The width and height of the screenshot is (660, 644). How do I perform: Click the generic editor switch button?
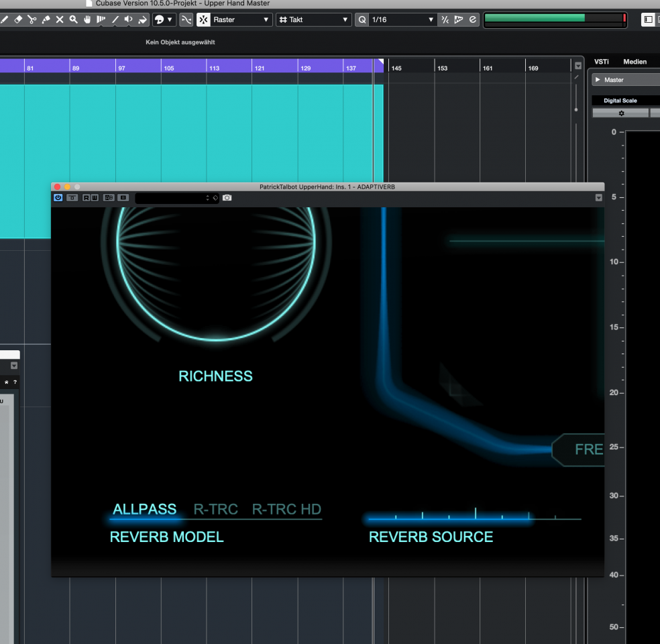pos(123,197)
